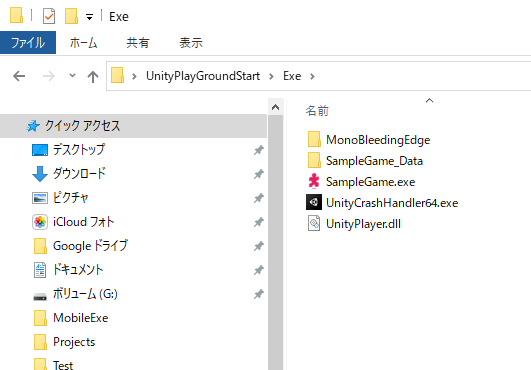531x370 pixels.
Task: Click the ボリューム (G:) drive icon
Action: pyautogui.click(x=40, y=297)
